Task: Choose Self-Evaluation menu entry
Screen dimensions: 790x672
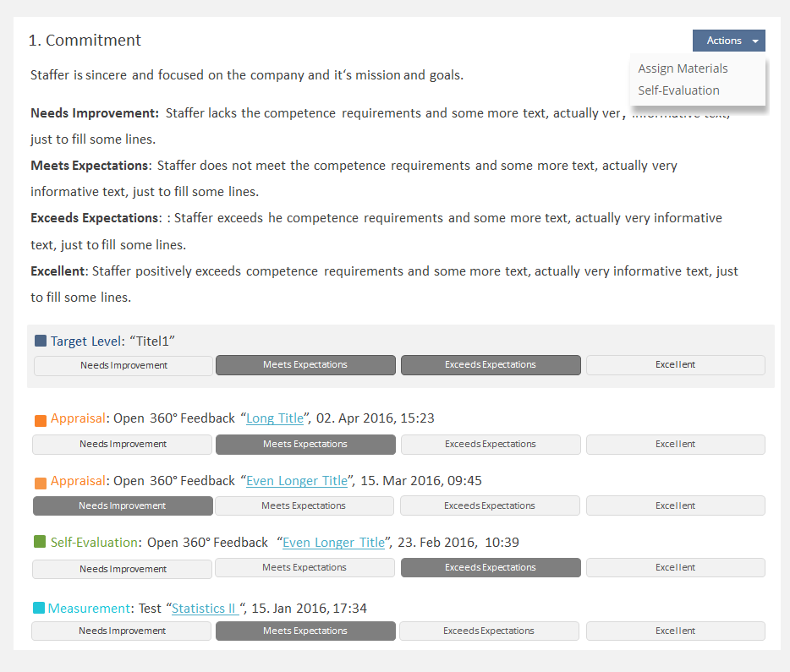Action: [x=678, y=90]
